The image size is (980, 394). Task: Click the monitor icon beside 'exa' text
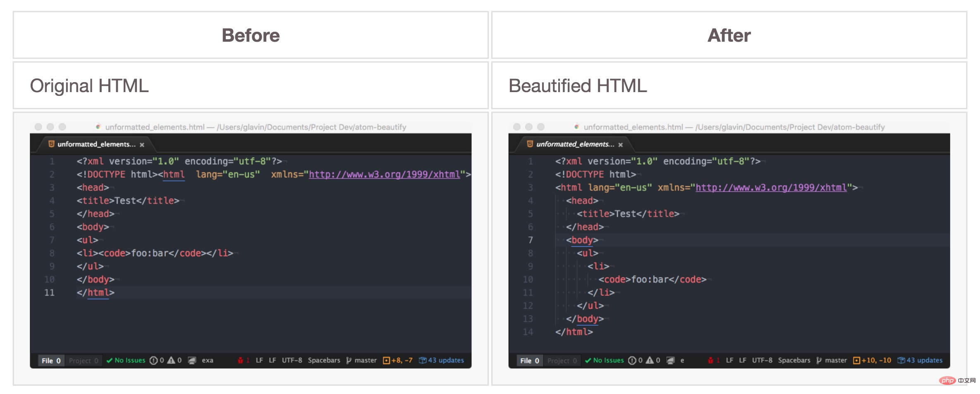(192, 361)
